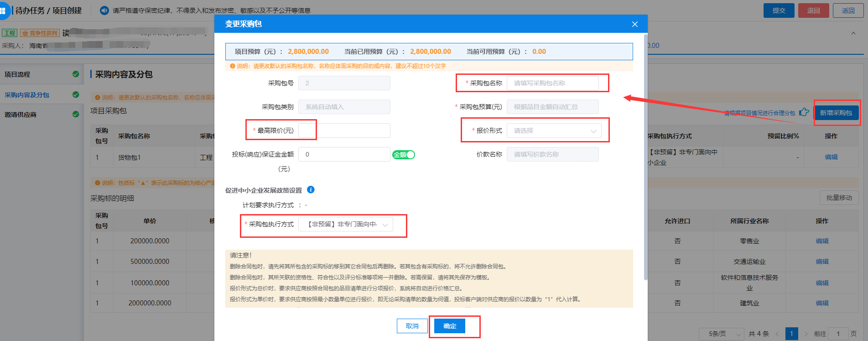Click the 返回 button

(x=848, y=10)
